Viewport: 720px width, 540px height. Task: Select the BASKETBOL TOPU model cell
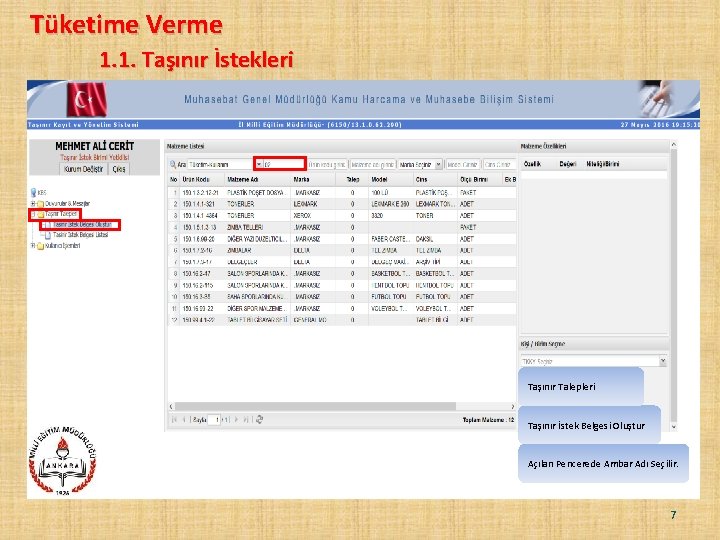point(390,274)
